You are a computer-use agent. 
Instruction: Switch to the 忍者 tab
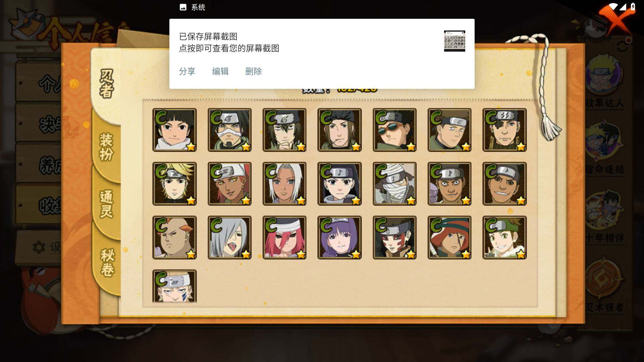[x=107, y=84]
